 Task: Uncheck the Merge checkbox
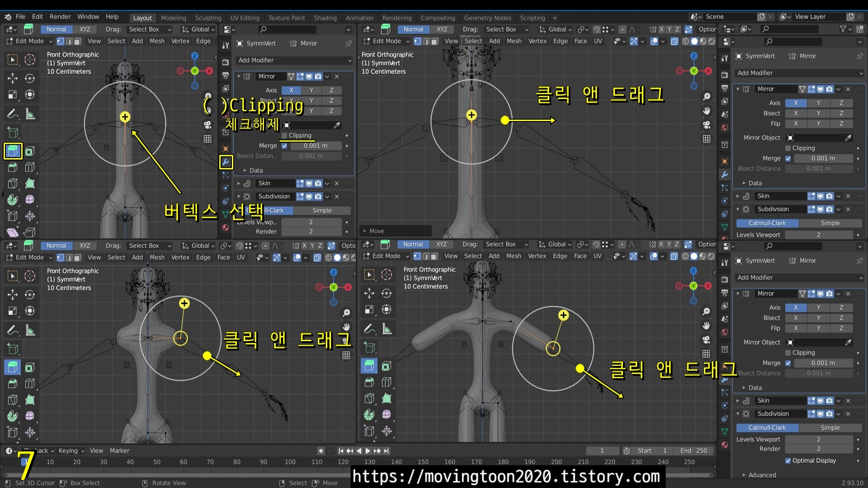284,146
